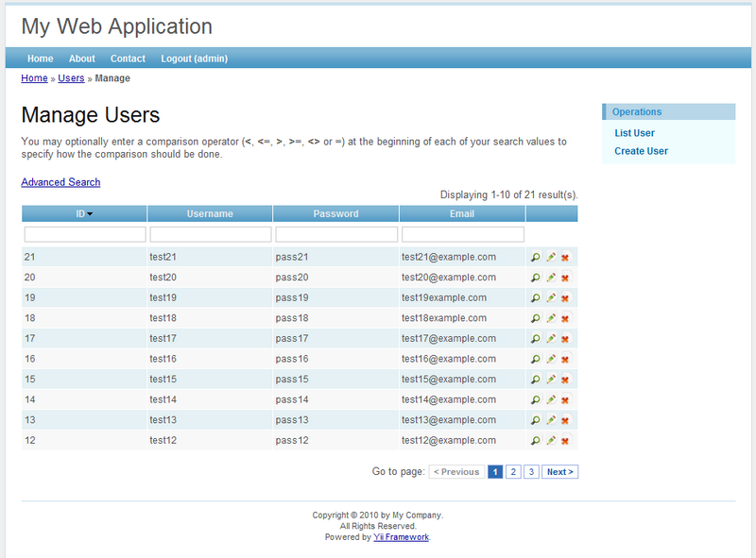Delete user test19 with red X icon
The width and height of the screenshot is (756, 558).
(x=565, y=297)
